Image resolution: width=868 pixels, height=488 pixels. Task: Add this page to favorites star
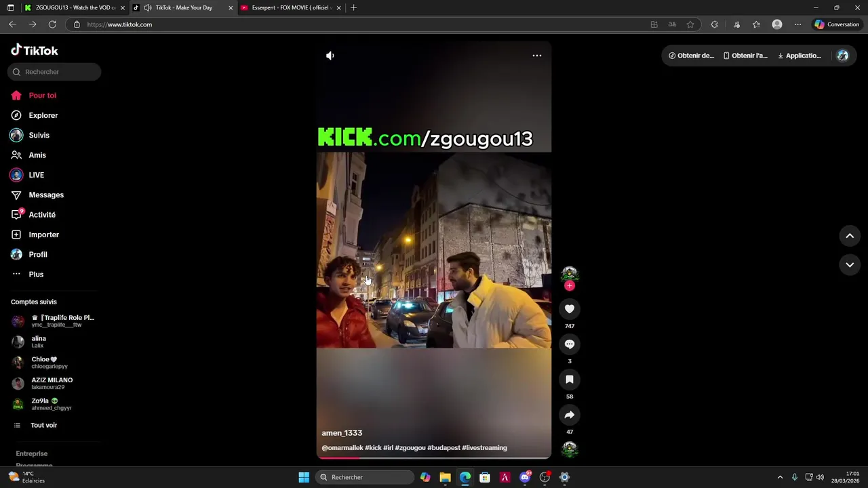tap(690, 24)
